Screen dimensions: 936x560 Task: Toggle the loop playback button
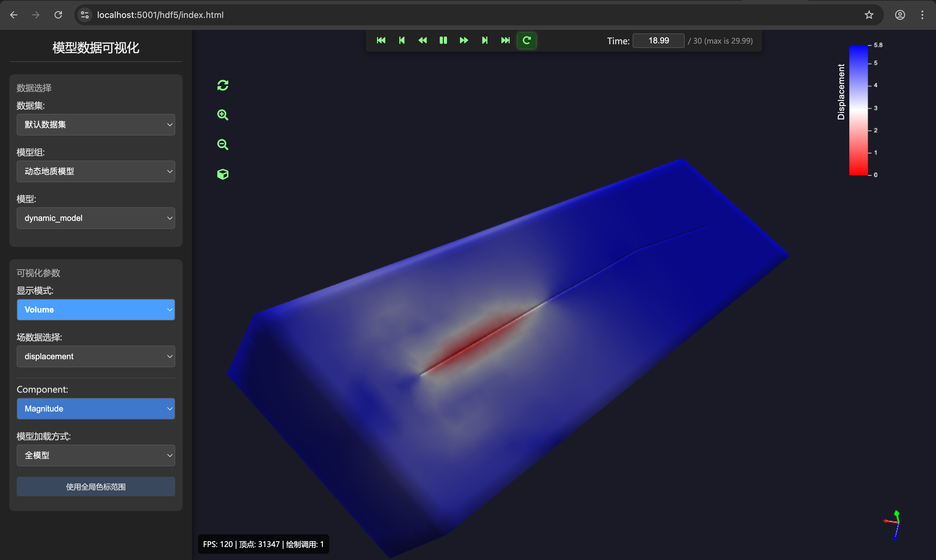click(526, 41)
